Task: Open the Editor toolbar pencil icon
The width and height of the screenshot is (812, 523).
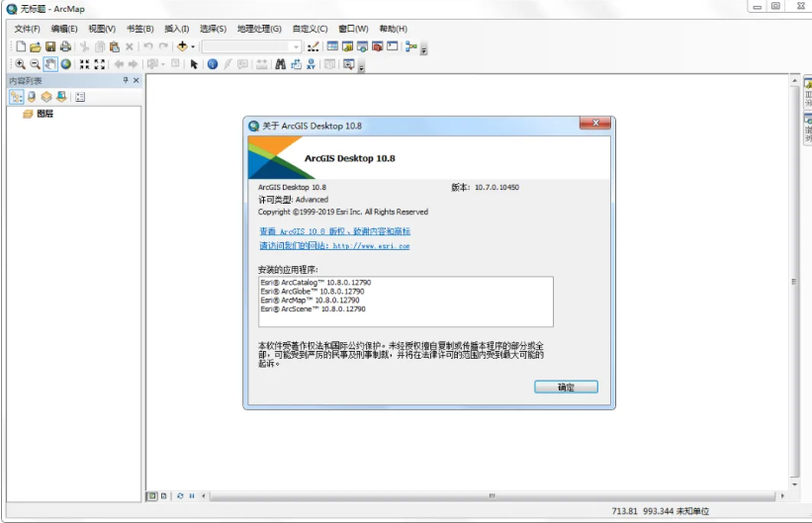Action: (x=313, y=47)
